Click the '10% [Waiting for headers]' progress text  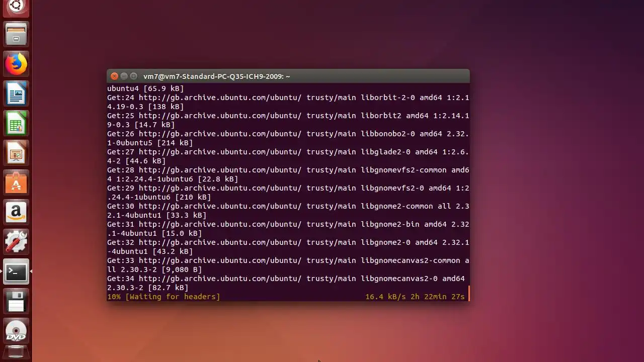(164, 297)
